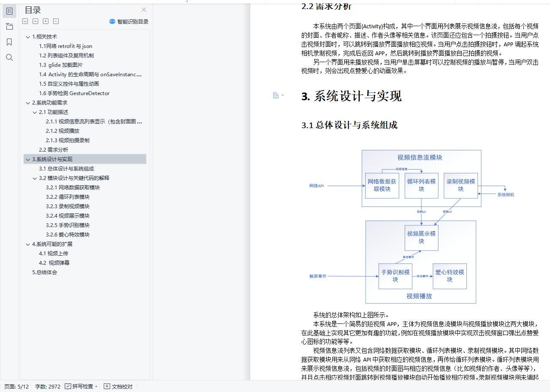The width and height of the screenshot is (550, 392).
Task: Click the 网络数据获取模块 box in diagram
Action: point(382,186)
